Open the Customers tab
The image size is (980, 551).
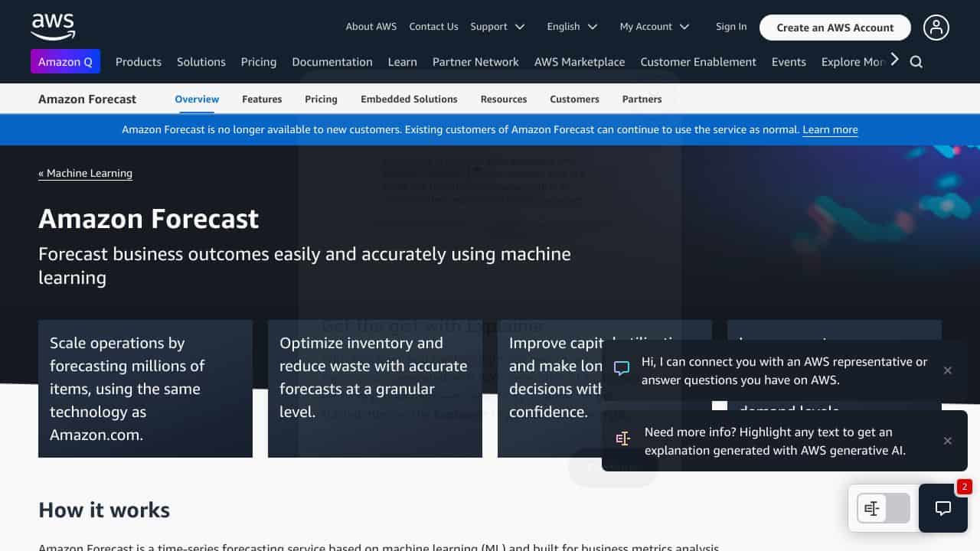pyautogui.click(x=574, y=99)
